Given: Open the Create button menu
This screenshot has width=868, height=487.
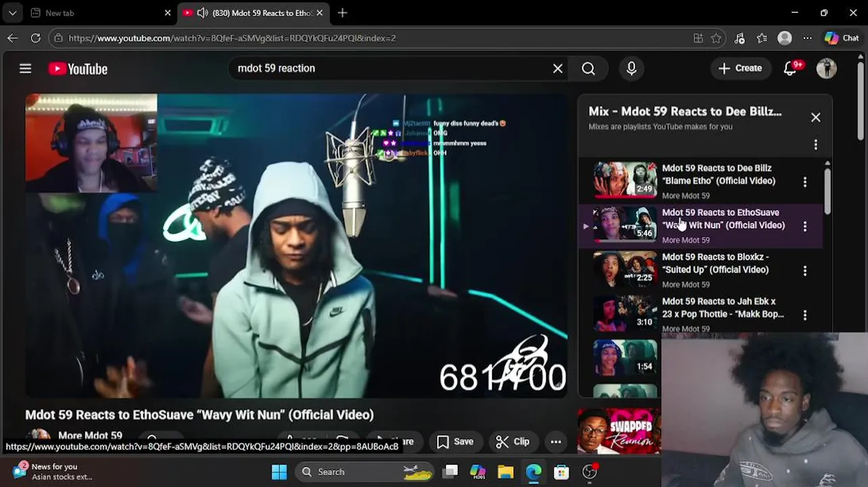Looking at the screenshot, I should point(740,68).
